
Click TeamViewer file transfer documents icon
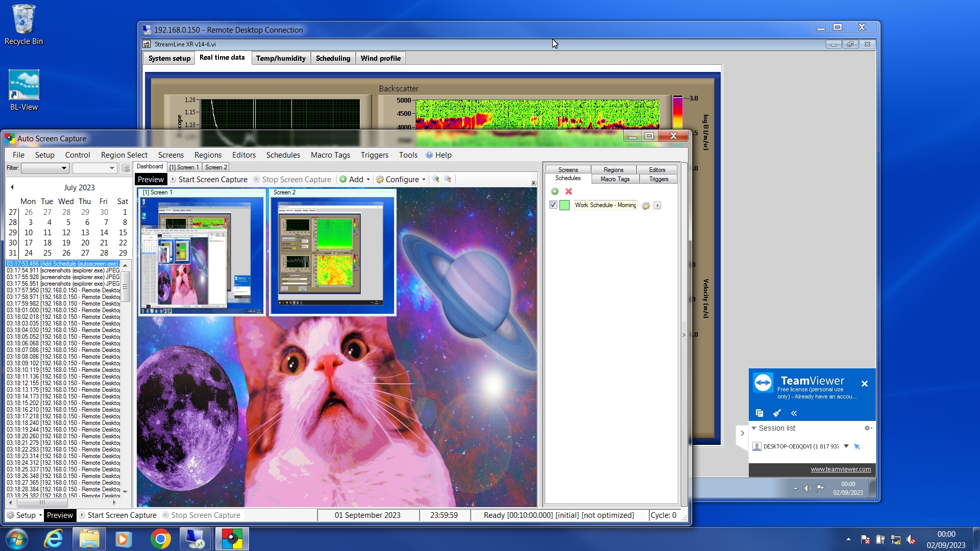(x=759, y=413)
